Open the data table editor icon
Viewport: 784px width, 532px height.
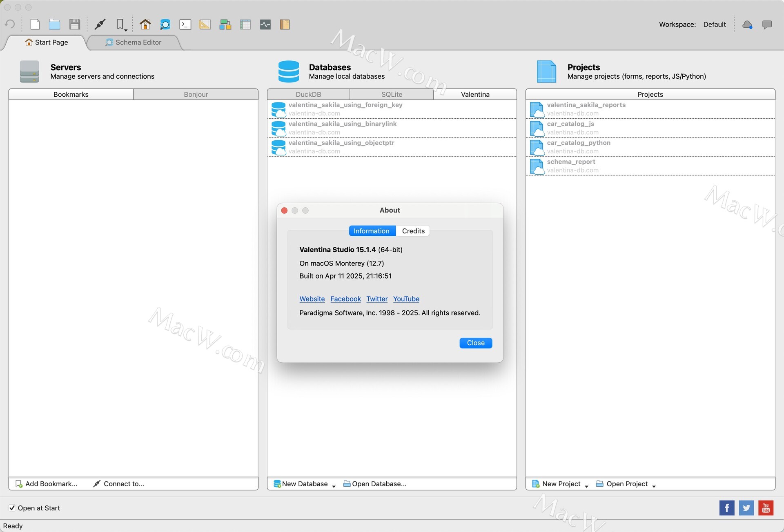click(245, 24)
